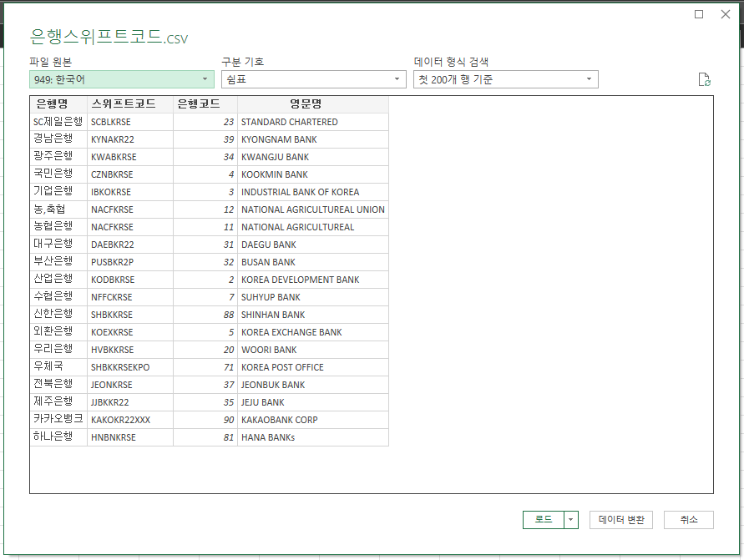Viewport: 744px width, 560px height.
Task: Select the 은행명 column header
Action: pos(58,103)
